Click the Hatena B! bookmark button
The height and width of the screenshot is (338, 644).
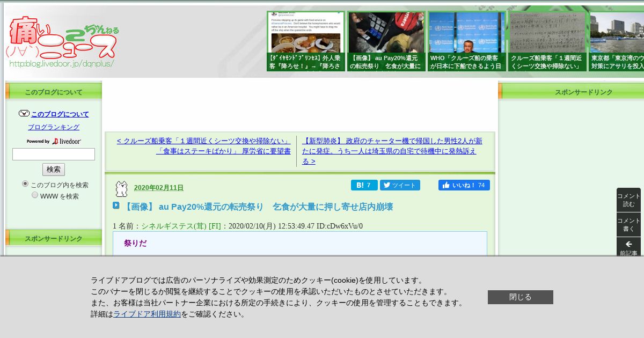tap(364, 185)
